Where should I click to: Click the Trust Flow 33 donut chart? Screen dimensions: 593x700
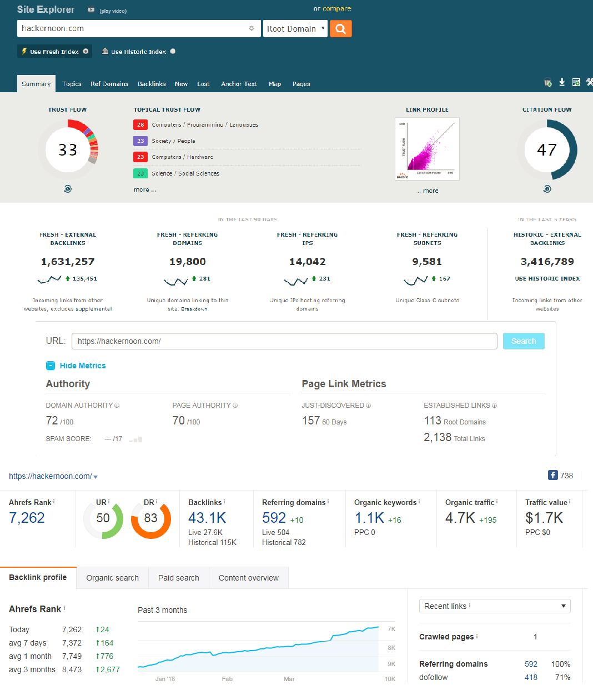pyautogui.click(x=68, y=149)
